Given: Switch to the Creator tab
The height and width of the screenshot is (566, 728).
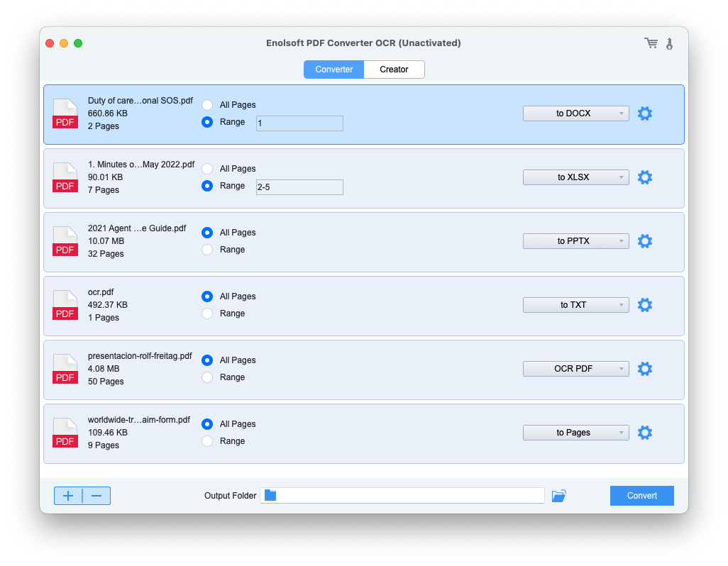Looking at the screenshot, I should click(x=394, y=70).
